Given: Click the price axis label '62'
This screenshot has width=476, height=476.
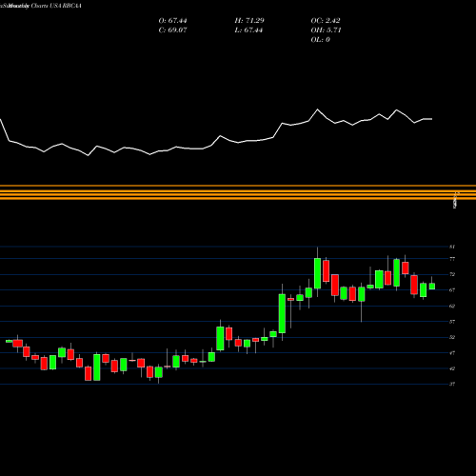Looking at the screenshot, I should pos(452,306).
